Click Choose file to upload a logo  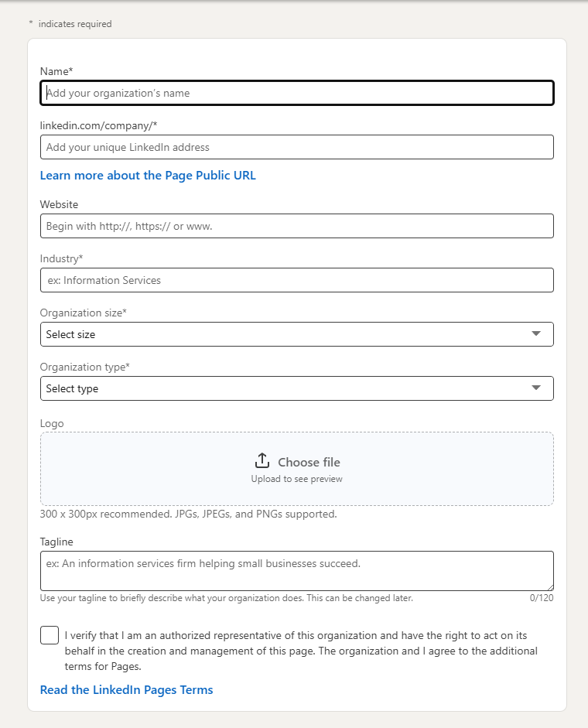tap(309, 462)
